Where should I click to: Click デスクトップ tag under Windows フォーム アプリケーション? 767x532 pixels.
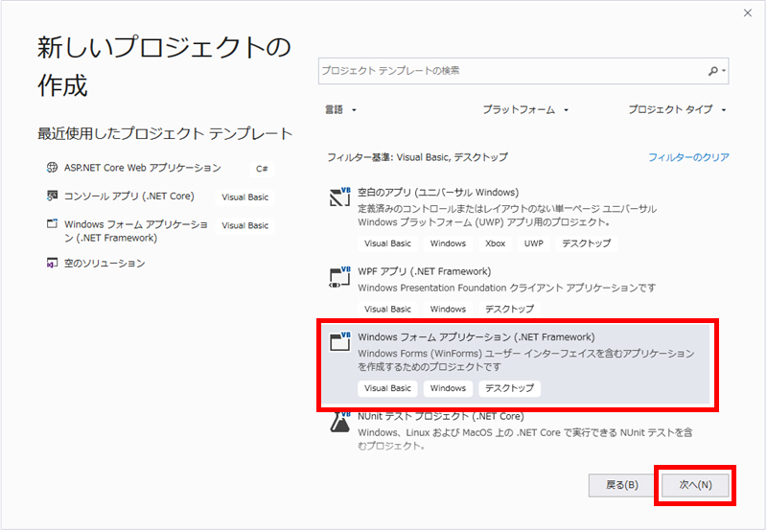[509, 388]
